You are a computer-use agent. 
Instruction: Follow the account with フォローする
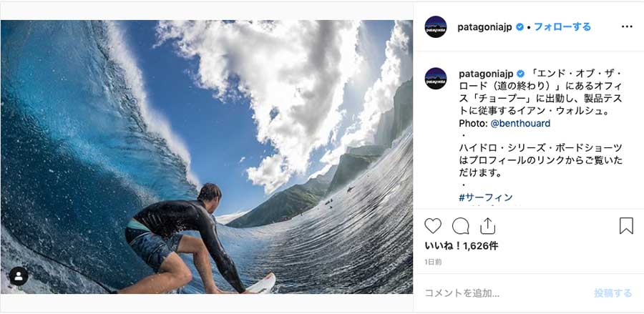click(562, 27)
